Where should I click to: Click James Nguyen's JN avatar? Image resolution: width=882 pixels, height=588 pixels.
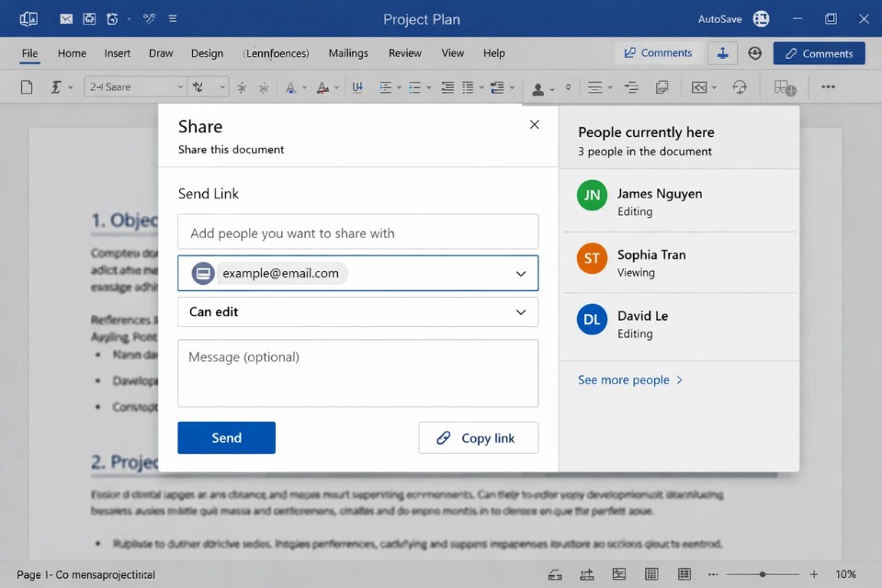(592, 195)
